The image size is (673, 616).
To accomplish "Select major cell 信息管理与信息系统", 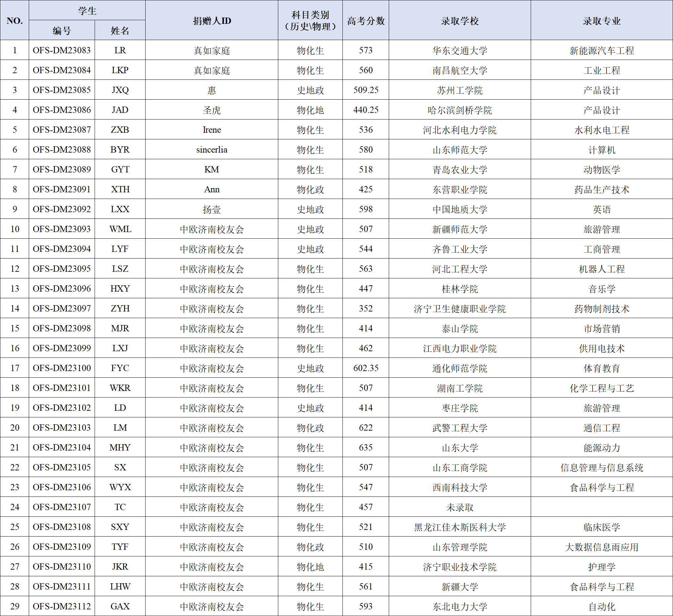I will pyautogui.click(x=602, y=467).
